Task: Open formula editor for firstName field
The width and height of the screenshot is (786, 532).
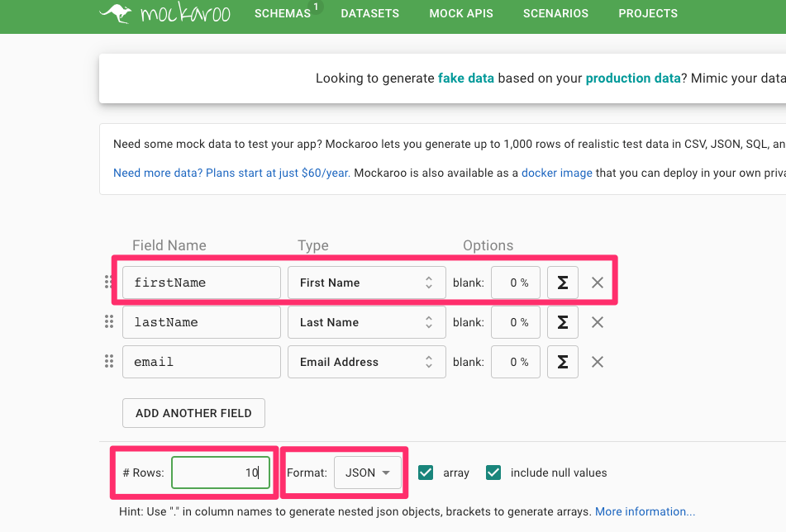Action: click(x=562, y=283)
